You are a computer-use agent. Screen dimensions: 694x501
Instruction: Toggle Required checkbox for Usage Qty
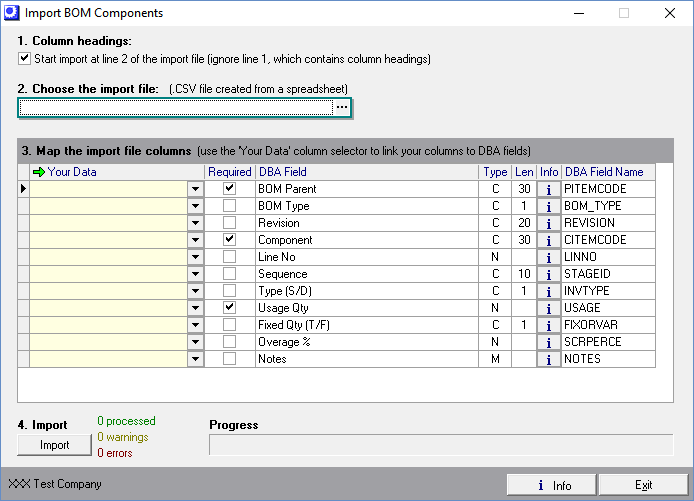(229, 308)
